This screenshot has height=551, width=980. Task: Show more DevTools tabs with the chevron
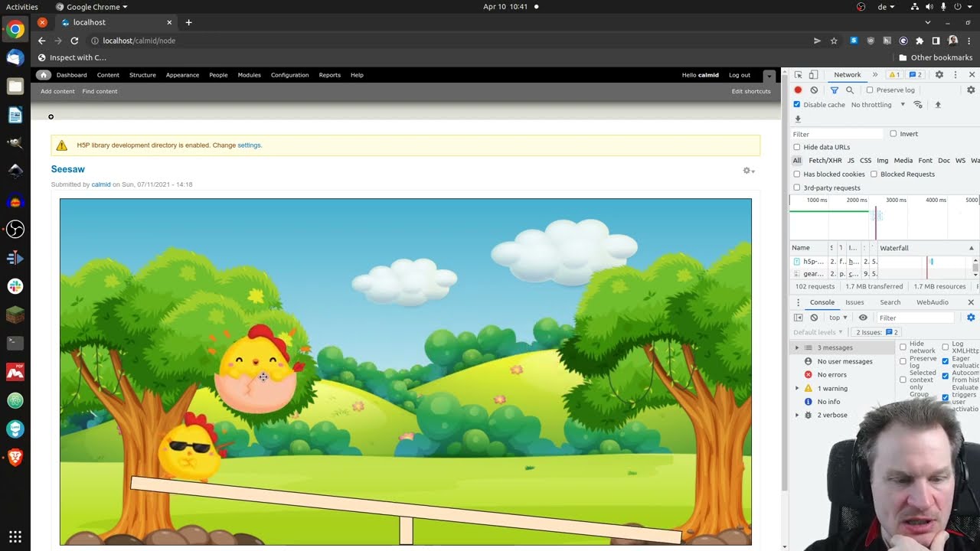coord(875,75)
